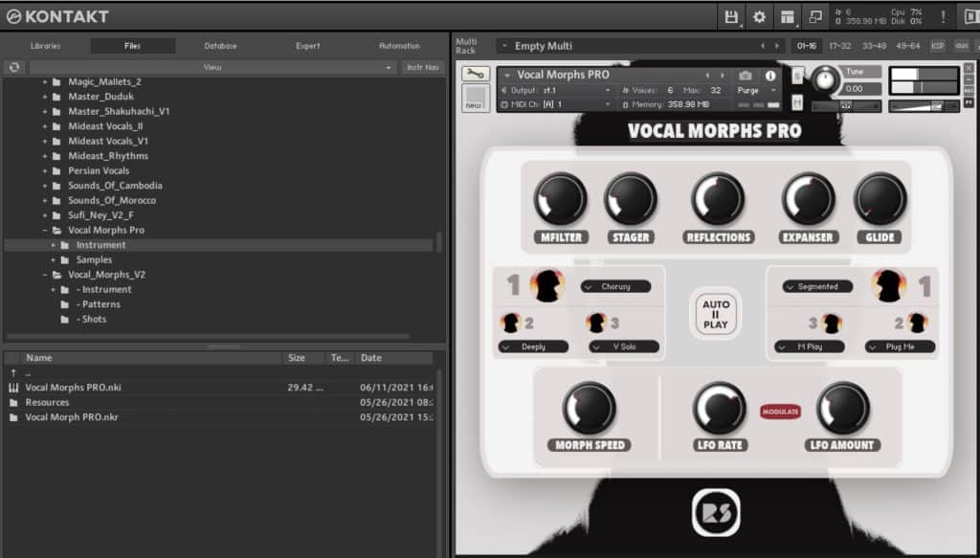Click the up-directory arrow in file list

click(13, 372)
